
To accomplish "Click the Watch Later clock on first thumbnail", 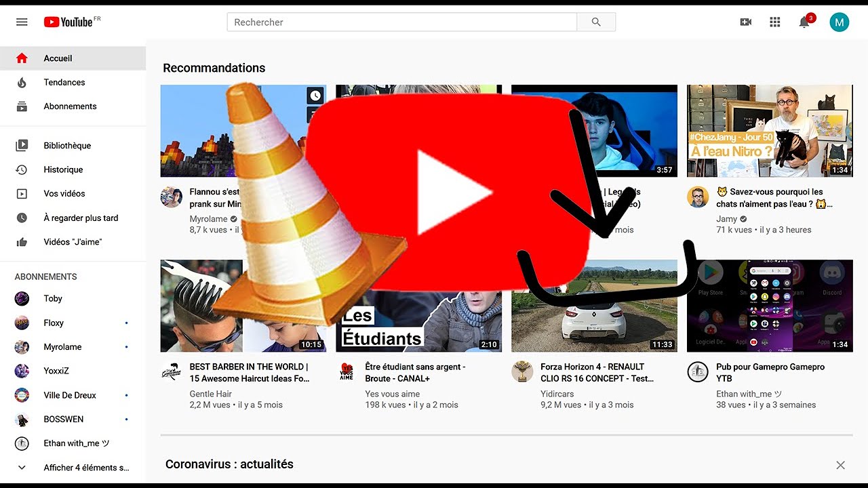I will click(x=315, y=96).
